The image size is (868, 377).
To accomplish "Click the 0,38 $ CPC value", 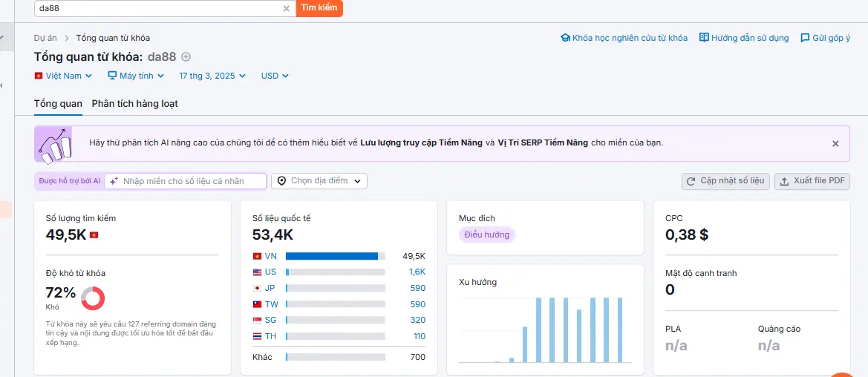I will pos(687,235).
